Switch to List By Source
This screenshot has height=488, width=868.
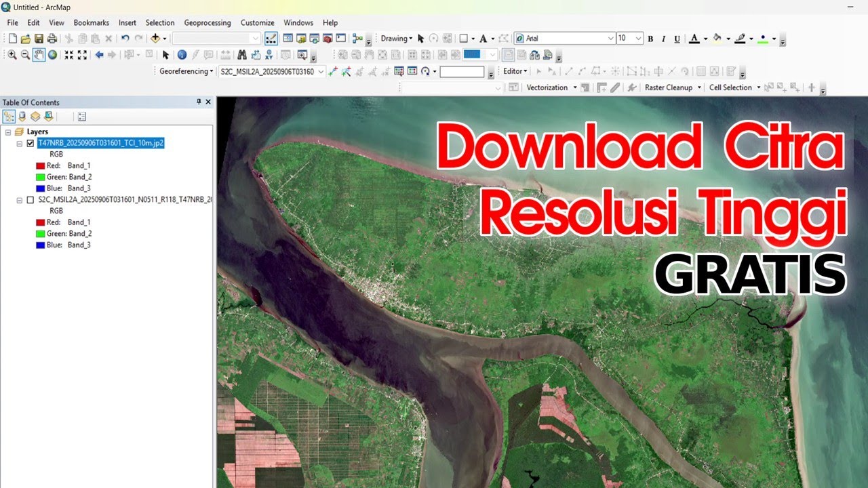22,117
